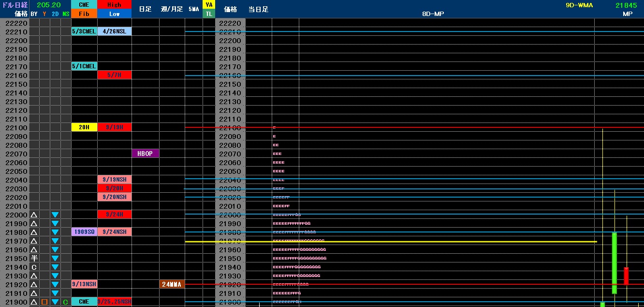Click the 5/3CMEL label cell
The width and height of the screenshot is (644, 307).
click(84, 31)
